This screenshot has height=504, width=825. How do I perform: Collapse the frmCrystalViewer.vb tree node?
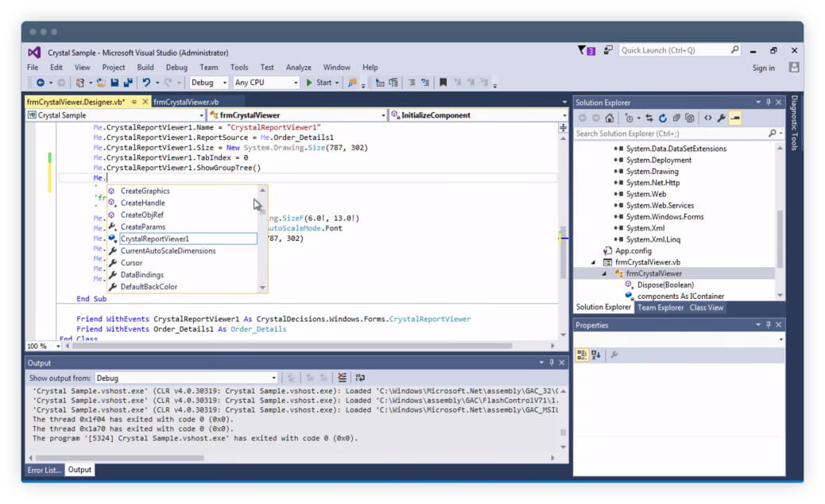[594, 262]
